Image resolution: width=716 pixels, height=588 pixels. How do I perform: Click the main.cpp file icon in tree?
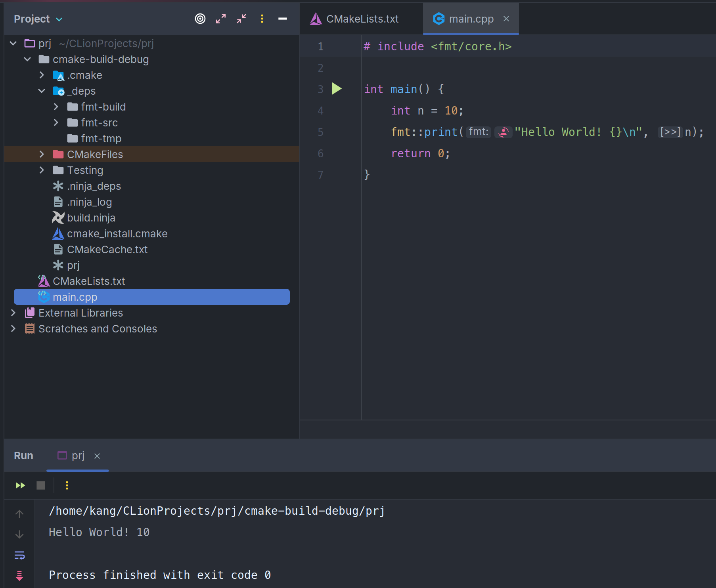[x=44, y=296]
